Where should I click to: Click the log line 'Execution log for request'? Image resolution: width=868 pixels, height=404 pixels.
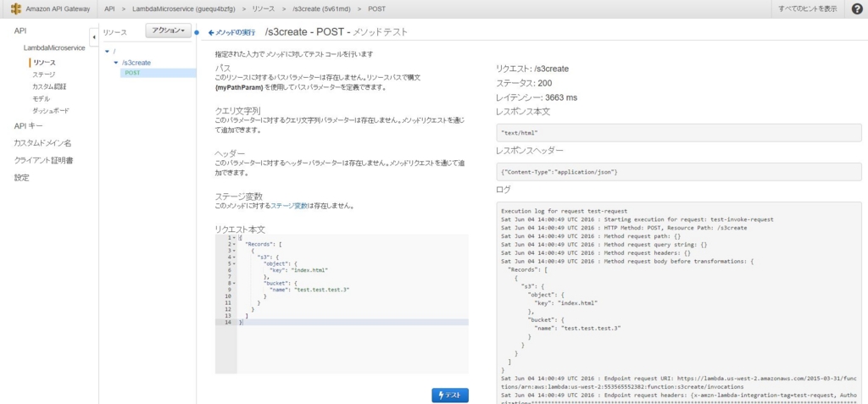(x=564, y=212)
